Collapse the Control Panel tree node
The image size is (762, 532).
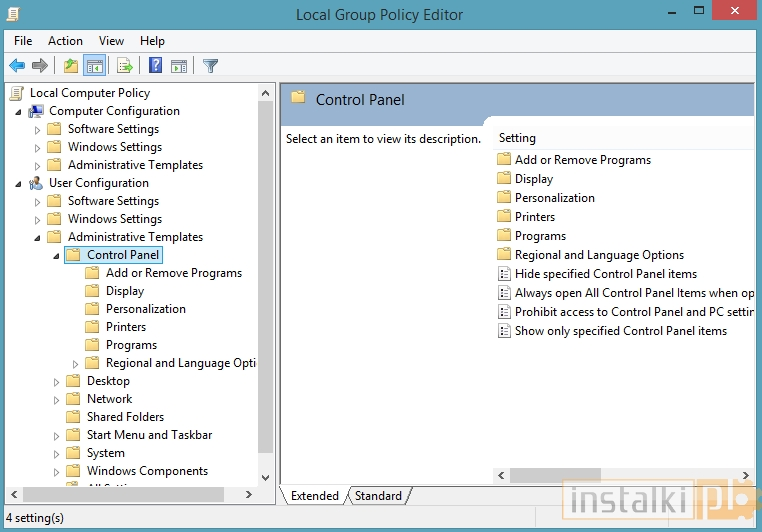click(56, 256)
